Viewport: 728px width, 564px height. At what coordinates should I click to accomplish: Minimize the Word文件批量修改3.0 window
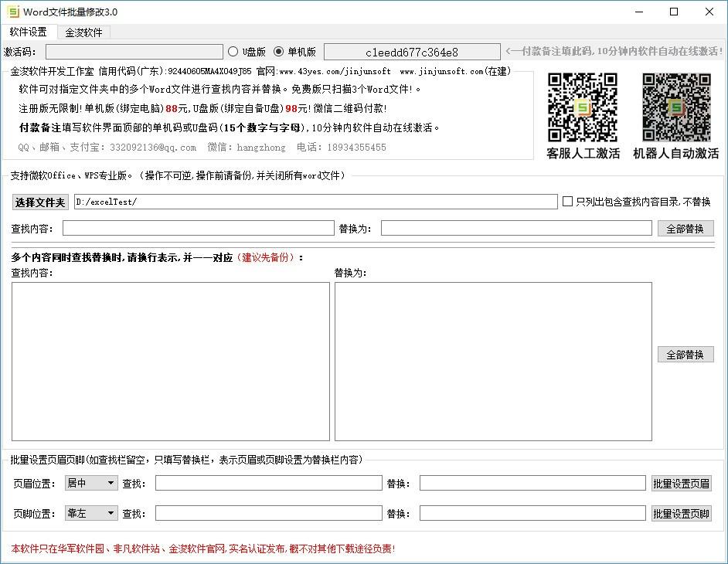pyautogui.click(x=639, y=12)
